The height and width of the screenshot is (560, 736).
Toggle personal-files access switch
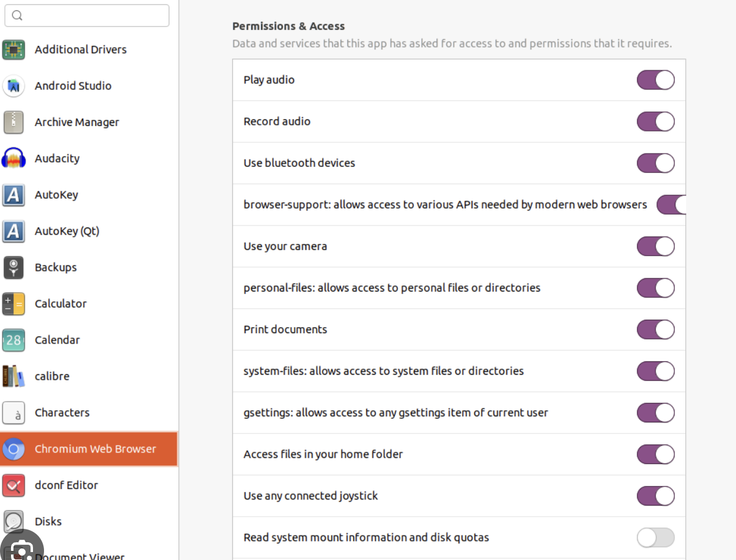[655, 288]
